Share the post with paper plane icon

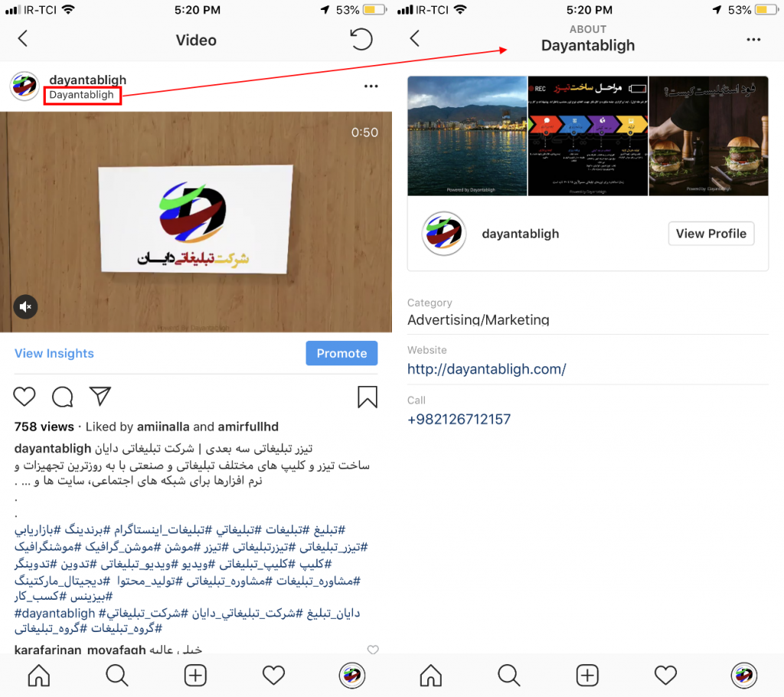tap(100, 396)
